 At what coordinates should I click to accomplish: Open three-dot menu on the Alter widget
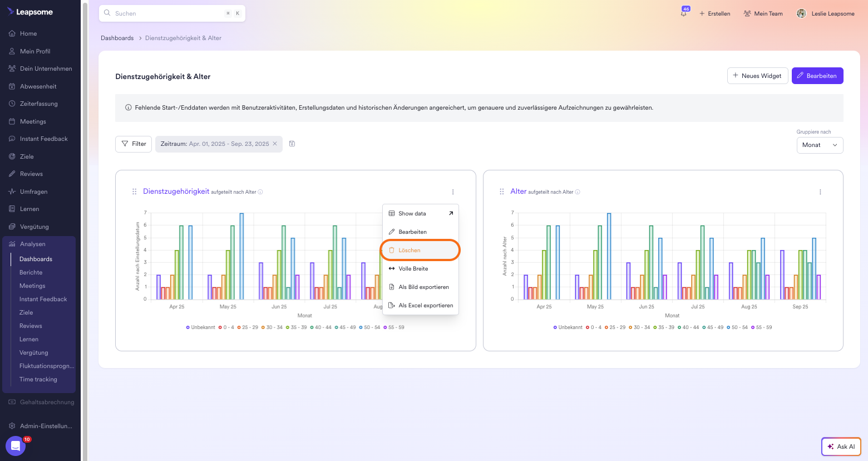tap(820, 192)
